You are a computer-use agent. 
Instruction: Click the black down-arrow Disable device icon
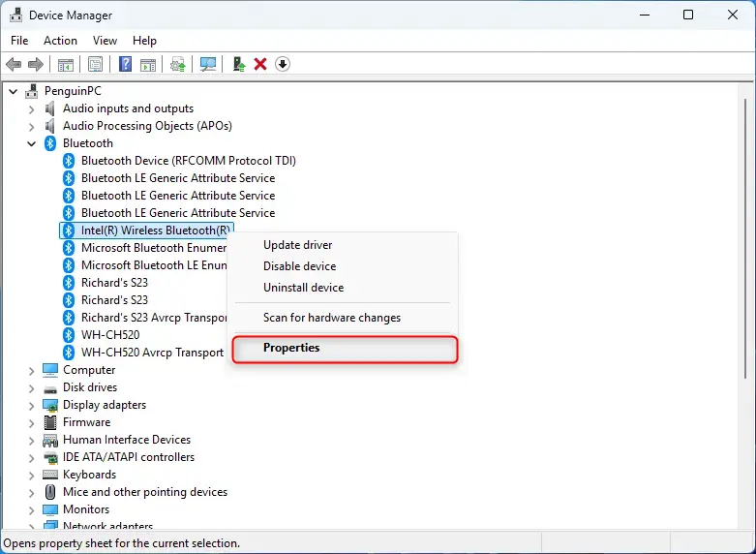click(283, 64)
